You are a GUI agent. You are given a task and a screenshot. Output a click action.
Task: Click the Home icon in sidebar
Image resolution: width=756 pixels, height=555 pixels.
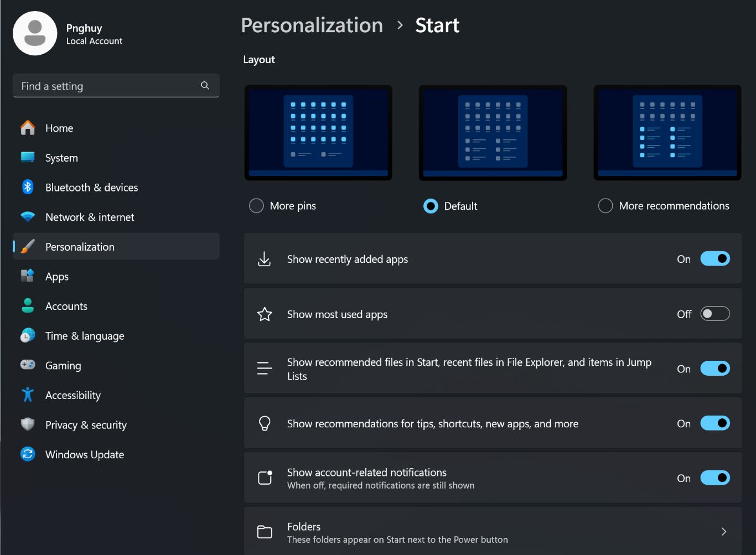28,128
